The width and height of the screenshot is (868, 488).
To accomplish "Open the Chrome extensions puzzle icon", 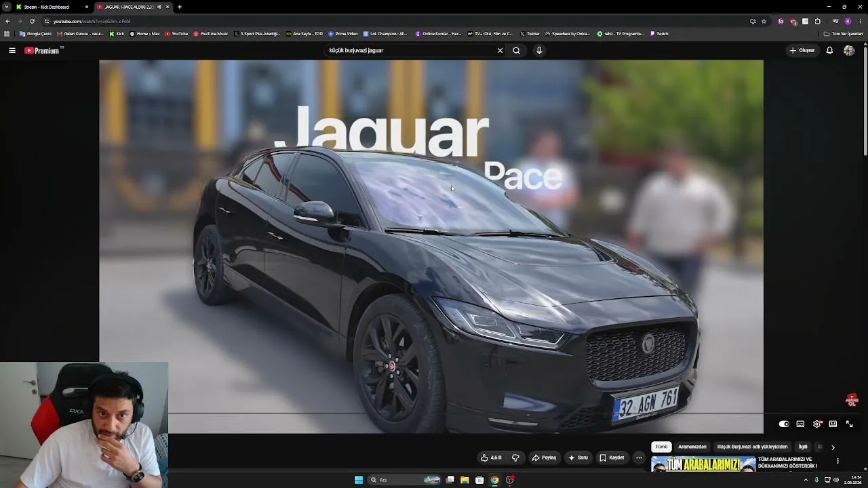I will [817, 21].
